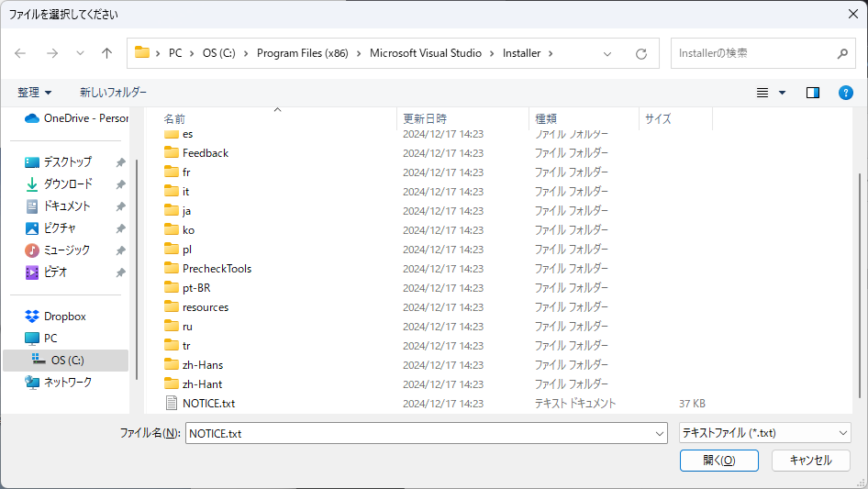Expand address bar previous locations dropdown

(607, 54)
